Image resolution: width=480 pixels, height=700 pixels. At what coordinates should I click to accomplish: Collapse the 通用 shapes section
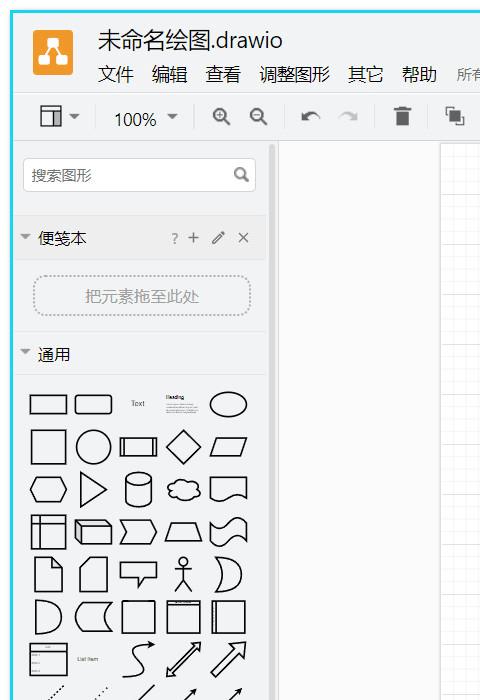25,352
